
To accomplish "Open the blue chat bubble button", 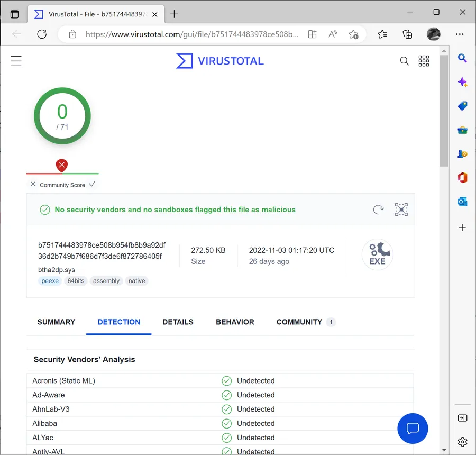I will [413, 429].
